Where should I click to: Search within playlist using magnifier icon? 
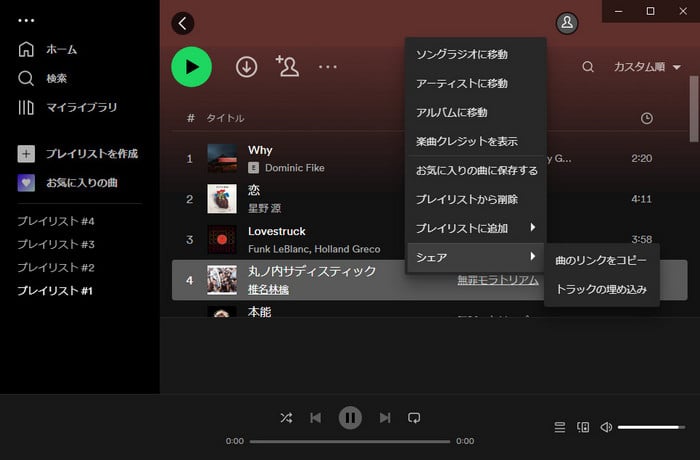(588, 67)
